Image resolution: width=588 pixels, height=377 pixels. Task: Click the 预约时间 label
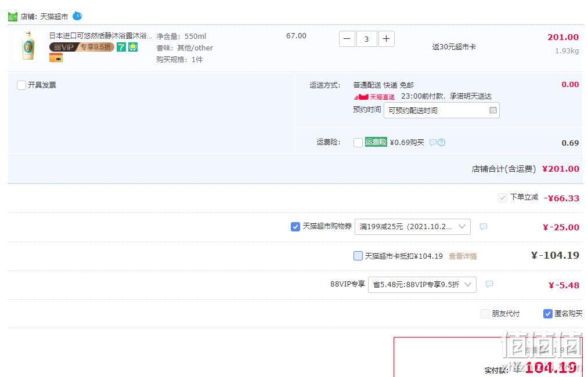coord(367,110)
